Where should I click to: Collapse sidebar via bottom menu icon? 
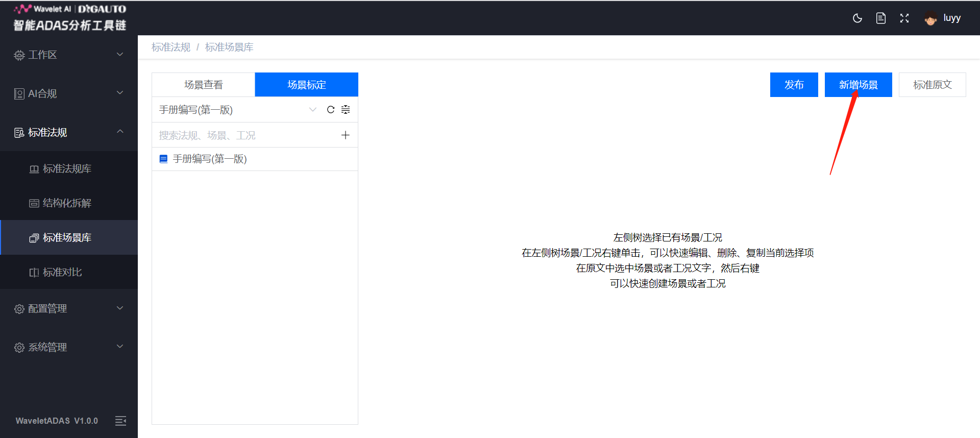pos(120,421)
